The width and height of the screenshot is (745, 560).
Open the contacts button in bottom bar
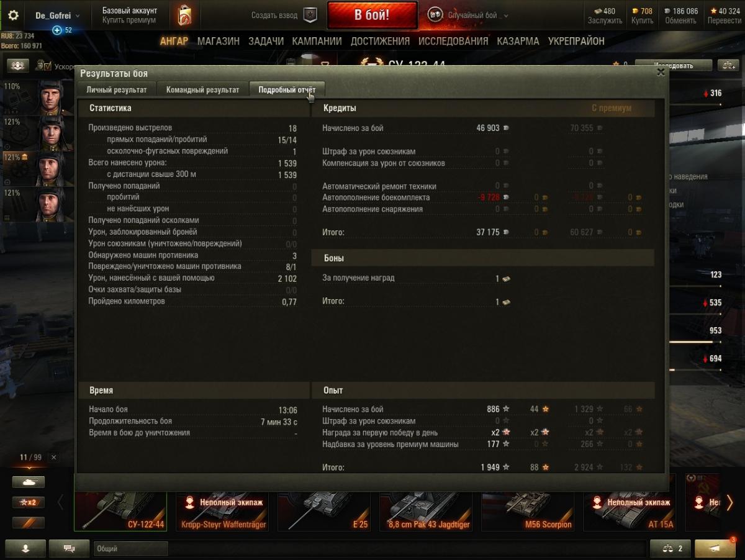coord(25,549)
